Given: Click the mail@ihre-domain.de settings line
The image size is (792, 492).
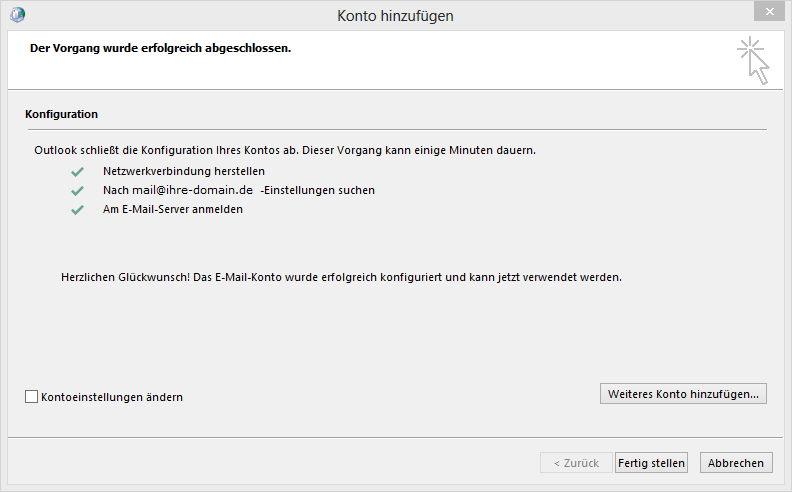Looking at the screenshot, I should 239,190.
